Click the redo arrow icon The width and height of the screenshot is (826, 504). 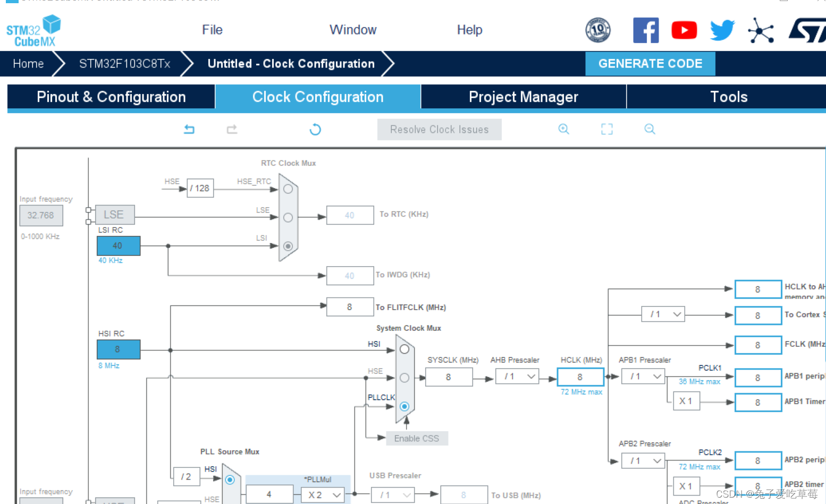click(232, 129)
